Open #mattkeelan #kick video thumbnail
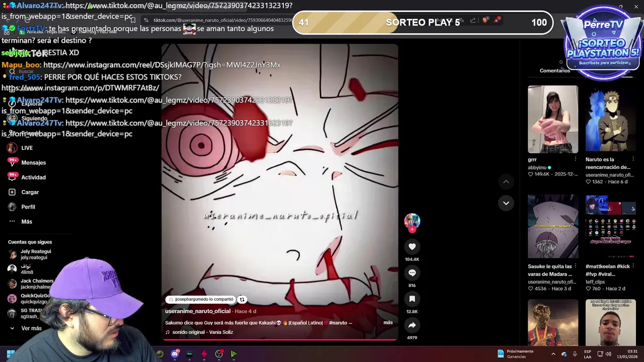The image size is (644, 362). (x=611, y=226)
